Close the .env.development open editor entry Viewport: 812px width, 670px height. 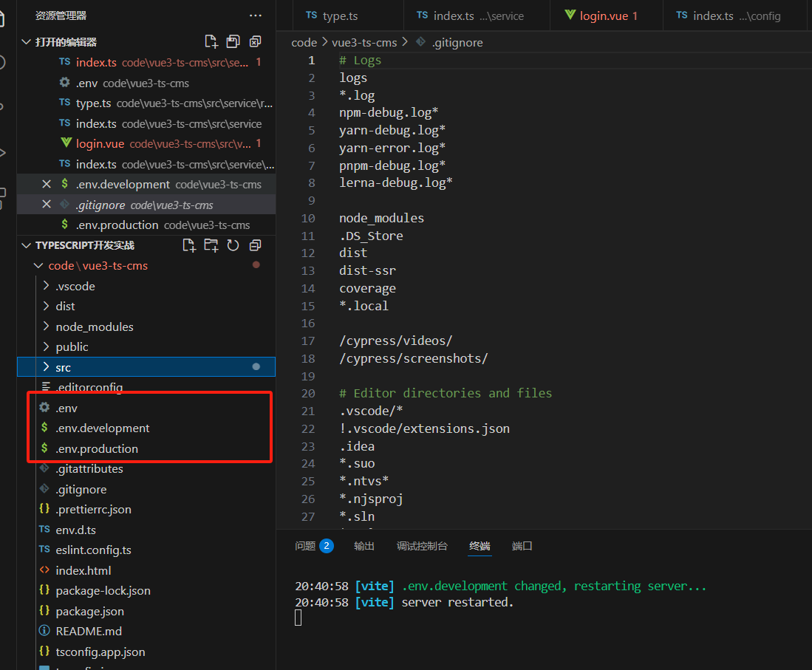46,185
